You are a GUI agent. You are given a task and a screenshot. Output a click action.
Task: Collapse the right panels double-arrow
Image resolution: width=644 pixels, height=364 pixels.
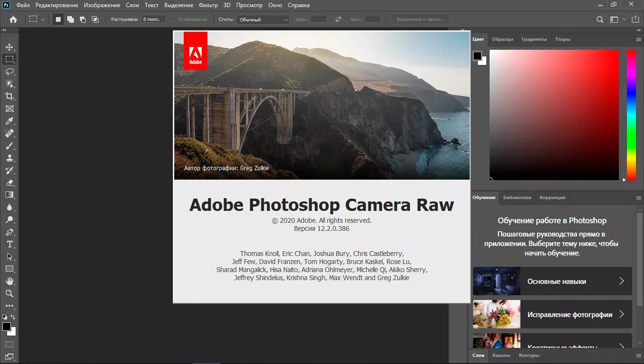[x=639, y=30]
